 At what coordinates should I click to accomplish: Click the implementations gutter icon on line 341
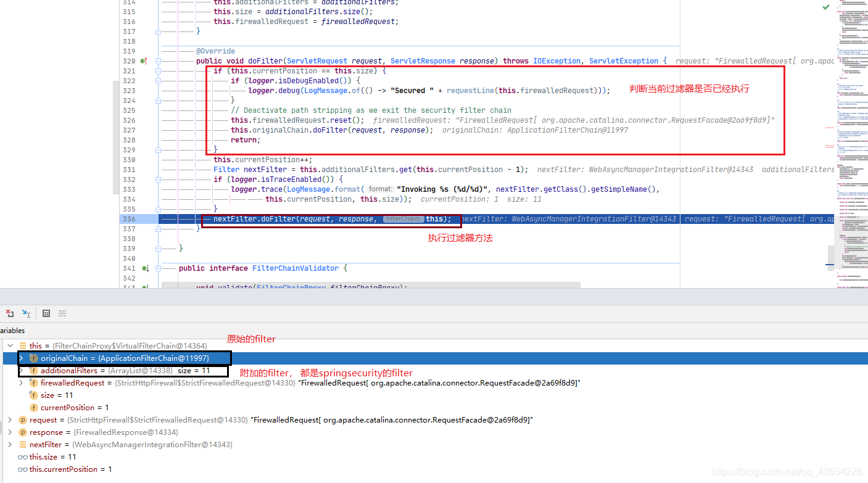point(145,268)
